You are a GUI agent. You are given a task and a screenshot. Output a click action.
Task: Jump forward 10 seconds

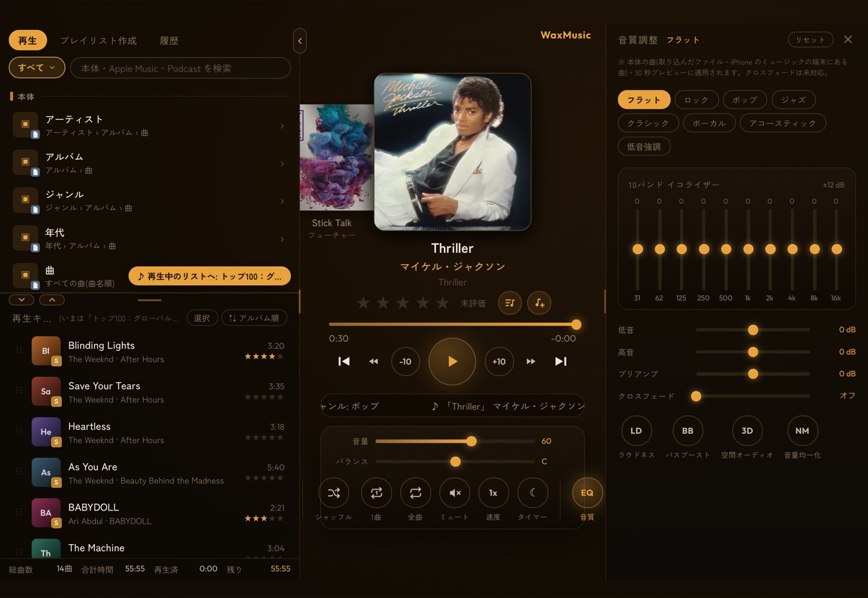point(499,361)
